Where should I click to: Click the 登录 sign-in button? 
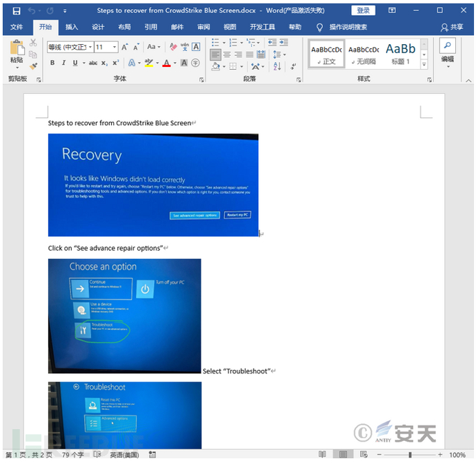363,11
